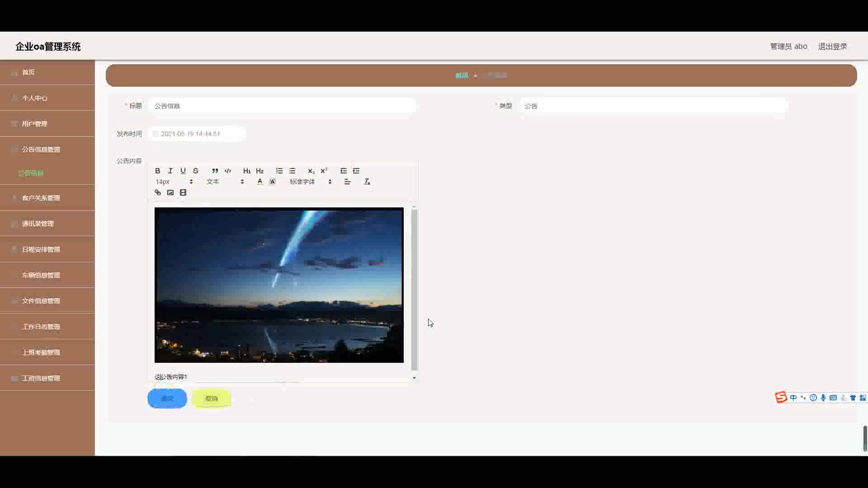
Task: Open the emoji panel in the IME bar
Action: [813, 398]
